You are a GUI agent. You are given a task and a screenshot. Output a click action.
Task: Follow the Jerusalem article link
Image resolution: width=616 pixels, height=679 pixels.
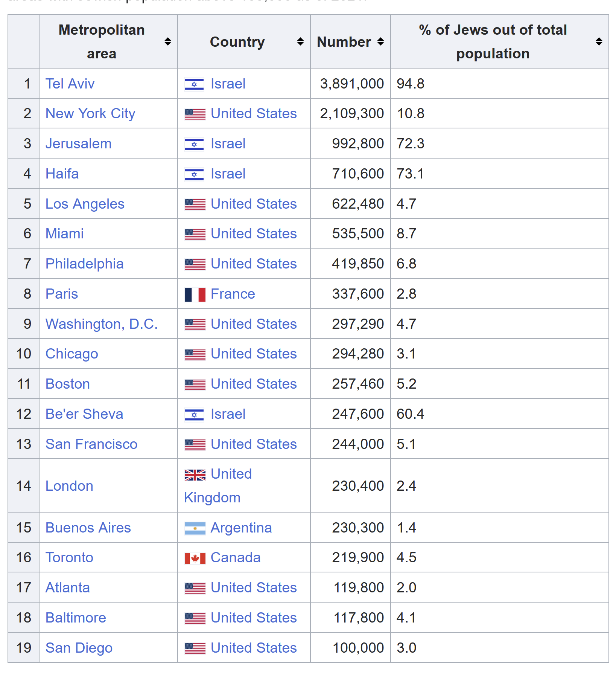[x=78, y=144]
